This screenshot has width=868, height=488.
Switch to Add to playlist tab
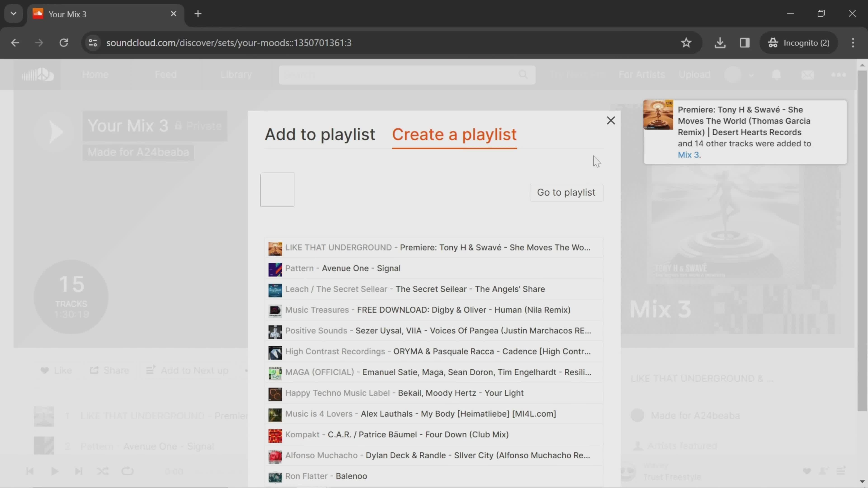(x=319, y=134)
